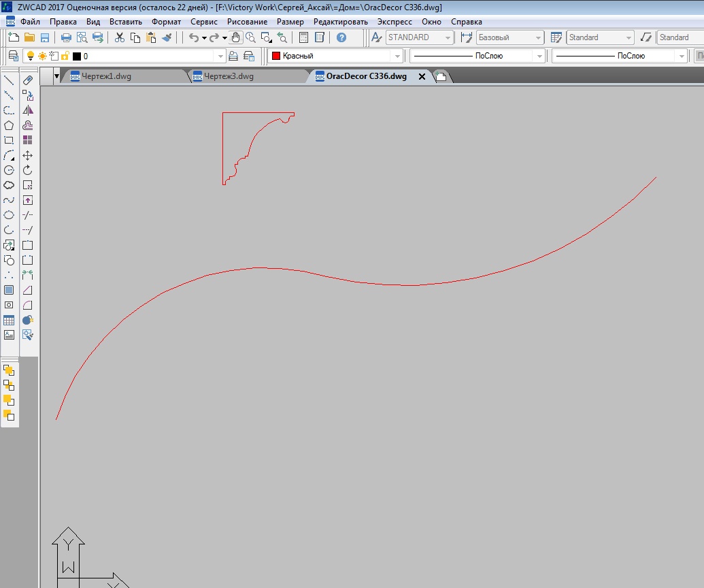Toggle layer 0 on/off lightbulb
The width and height of the screenshot is (704, 588).
[x=31, y=56]
